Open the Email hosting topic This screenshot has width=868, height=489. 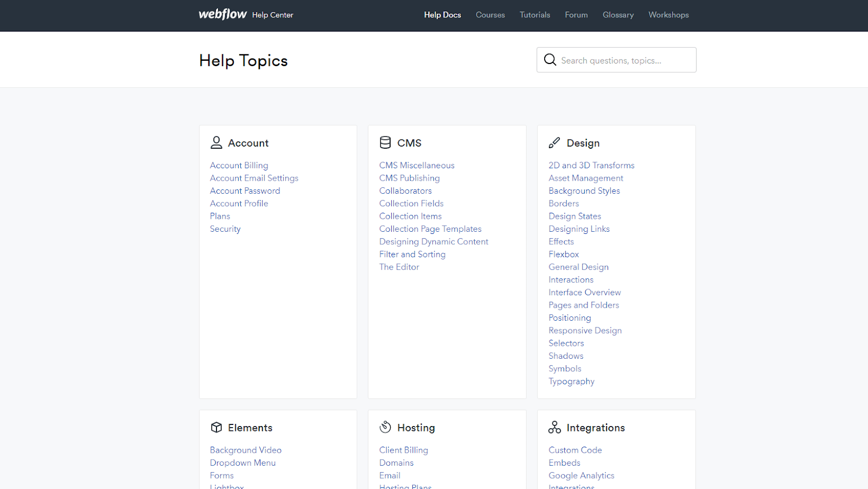pos(390,475)
